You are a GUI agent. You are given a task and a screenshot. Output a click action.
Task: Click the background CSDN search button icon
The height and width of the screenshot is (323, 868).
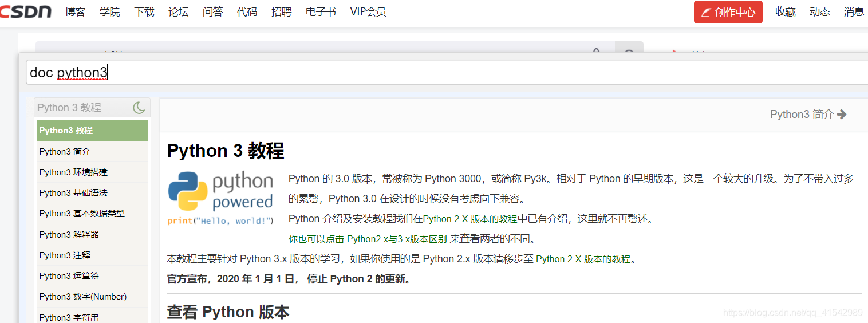click(629, 47)
